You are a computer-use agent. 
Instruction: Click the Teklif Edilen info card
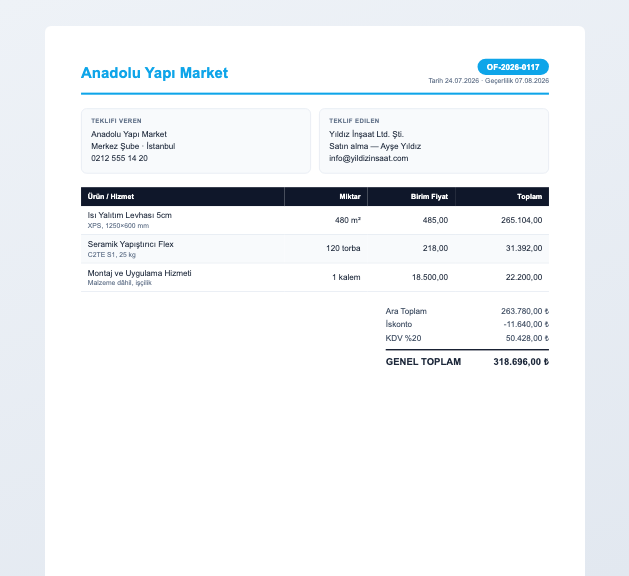click(x=434, y=141)
